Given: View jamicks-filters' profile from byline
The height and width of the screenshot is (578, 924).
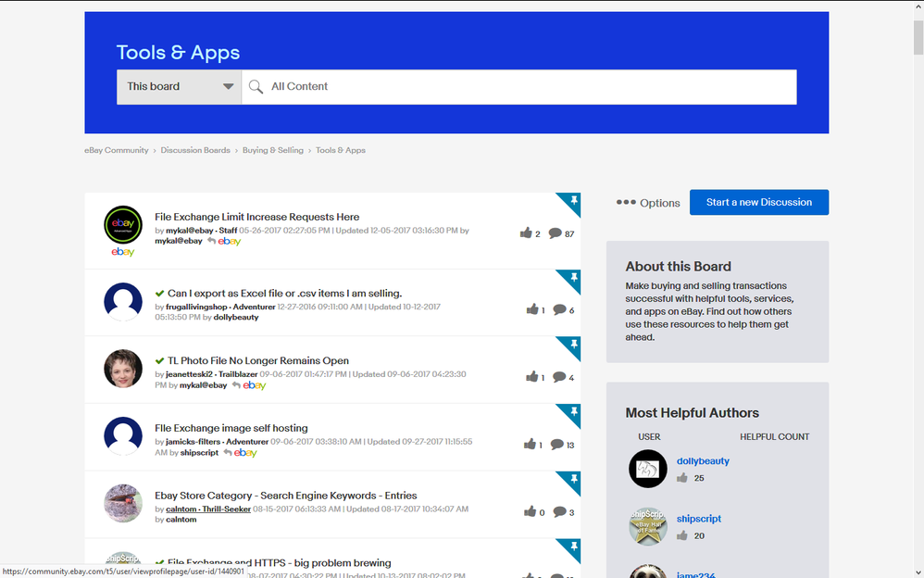Looking at the screenshot, I should point(194,441).
